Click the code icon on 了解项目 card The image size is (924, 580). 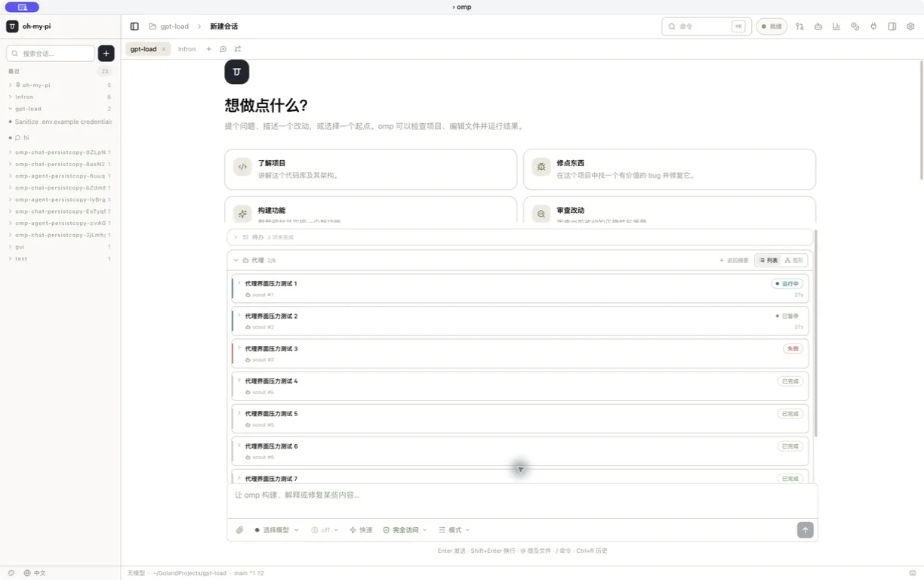[242, 167]
